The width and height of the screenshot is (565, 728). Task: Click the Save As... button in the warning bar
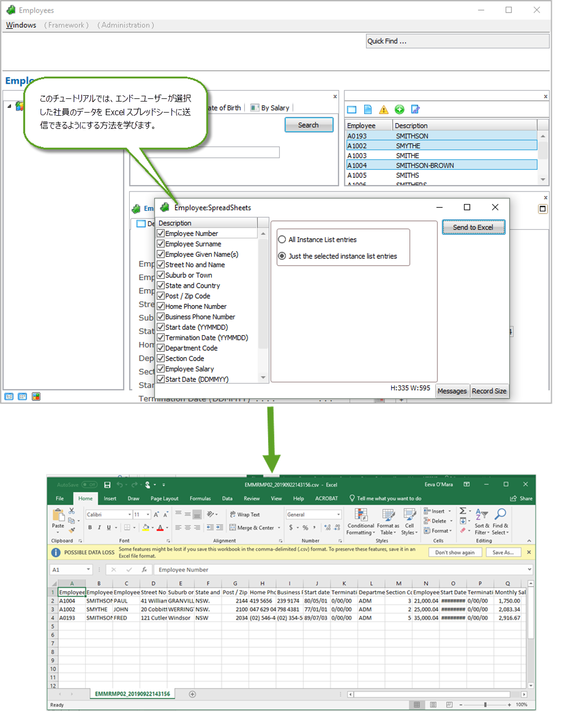(x=503, y=552)
